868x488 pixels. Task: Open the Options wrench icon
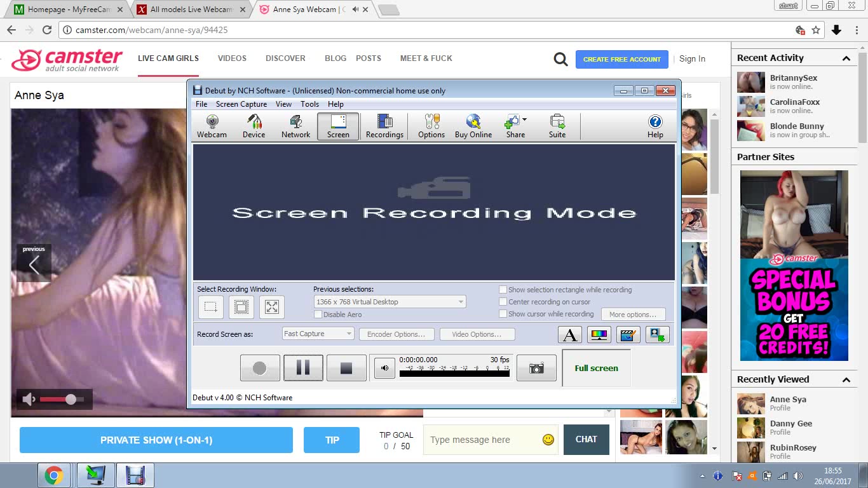(431, 126)
